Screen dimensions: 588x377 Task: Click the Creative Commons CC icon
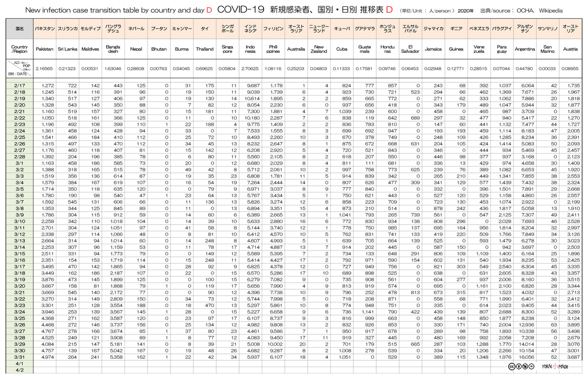[511, 367]
